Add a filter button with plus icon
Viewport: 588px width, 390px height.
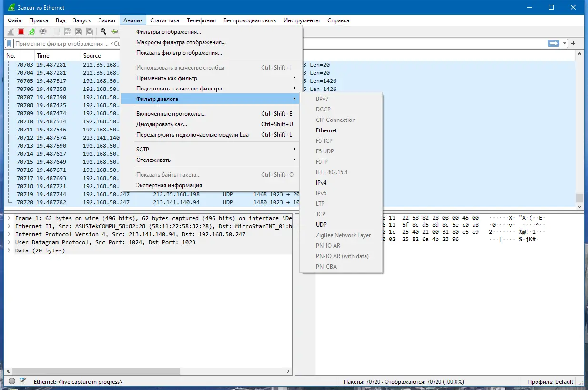coord(573,43)
